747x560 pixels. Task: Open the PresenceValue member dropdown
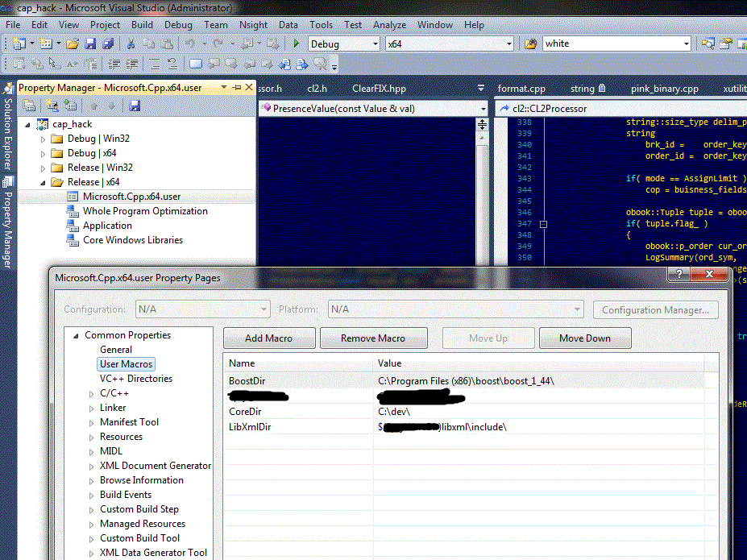pos(483,109)
